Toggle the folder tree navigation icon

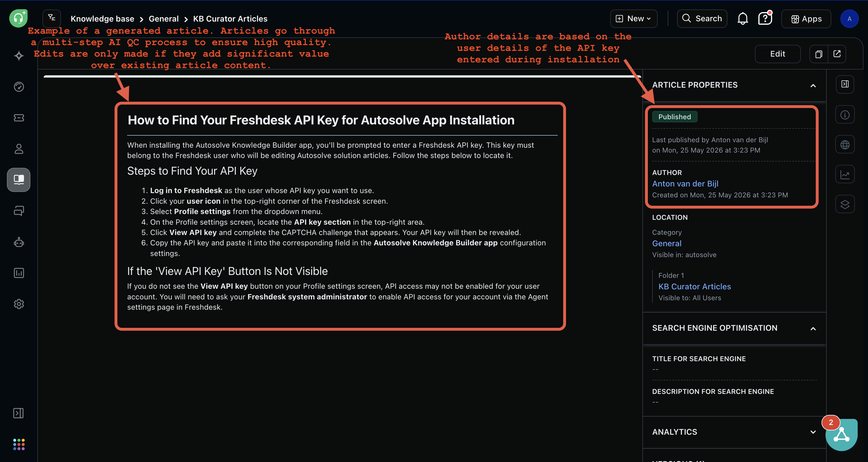[52, 18]
